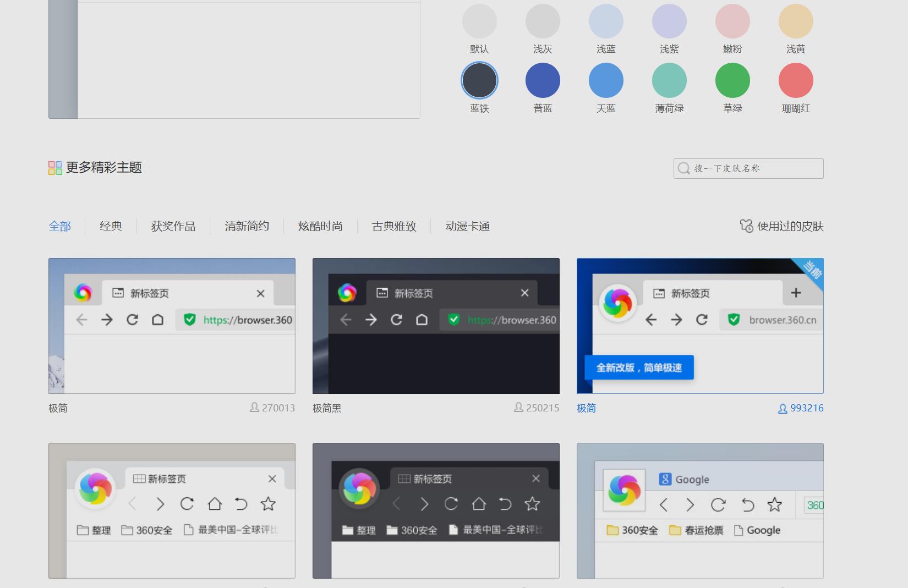This screenshot has height=588, width=908.
Task: Select the 珊瑚红 color swatch
Action: (x=795, y=80)
